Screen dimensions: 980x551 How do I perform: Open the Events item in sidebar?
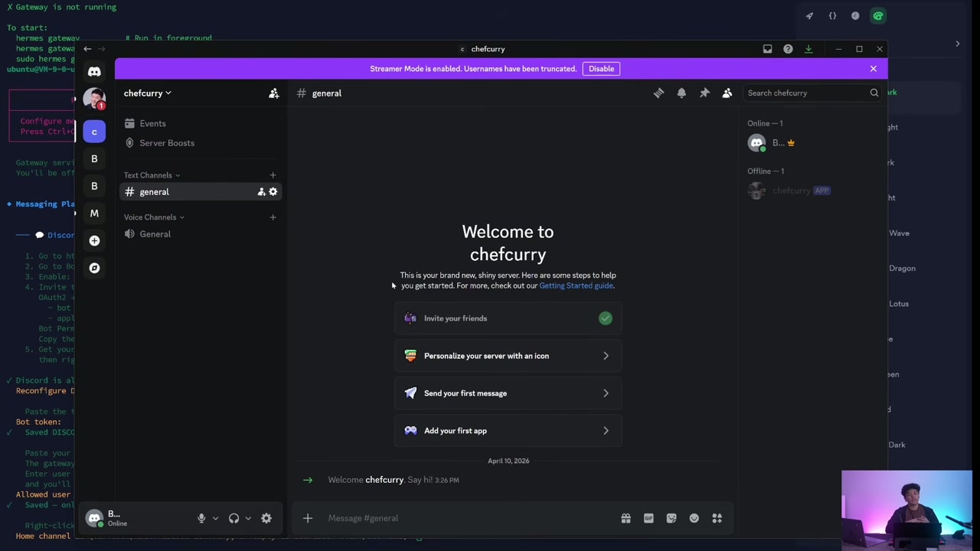coord(201,123)
